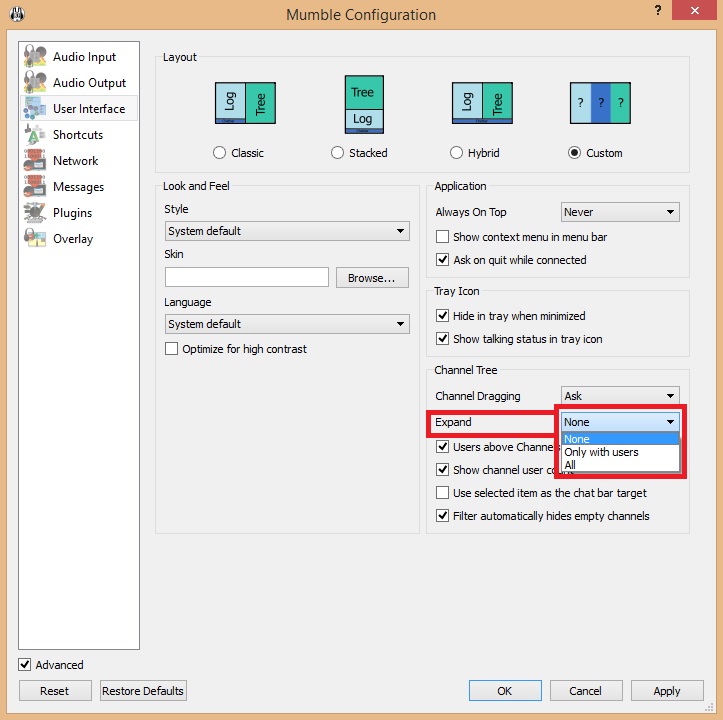Screen dimensions: 723x720
Task: Uncheck Ask on quit while connected
Action: click(x=443, y=260)
